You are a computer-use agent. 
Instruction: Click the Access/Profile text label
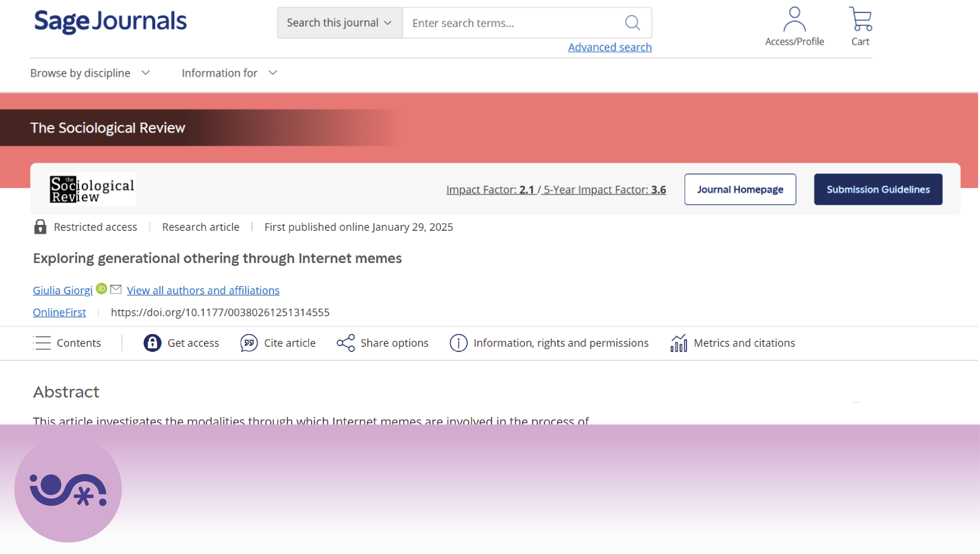[794, 41]
